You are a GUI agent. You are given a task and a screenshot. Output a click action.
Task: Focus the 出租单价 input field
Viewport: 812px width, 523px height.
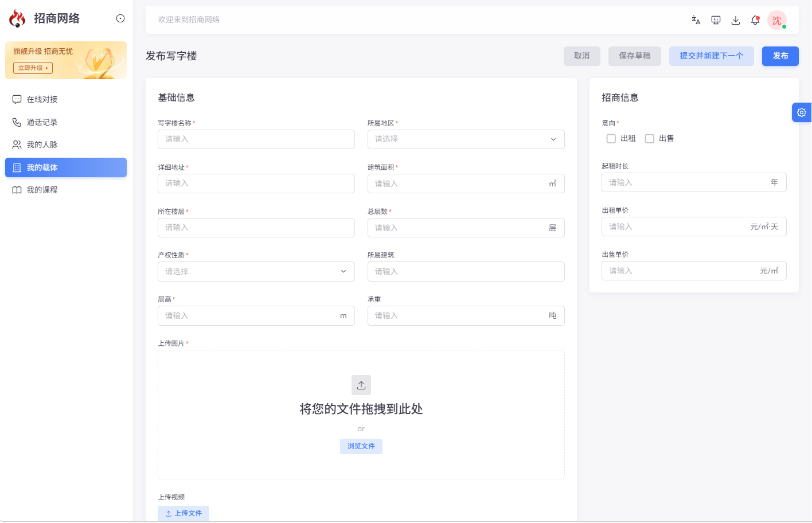point(694,227)
